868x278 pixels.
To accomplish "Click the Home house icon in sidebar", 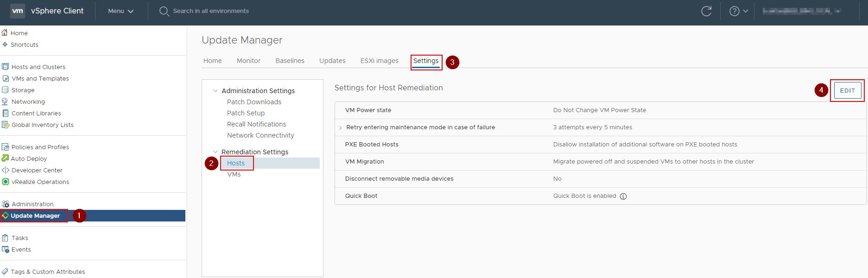I will pos(5,33).
